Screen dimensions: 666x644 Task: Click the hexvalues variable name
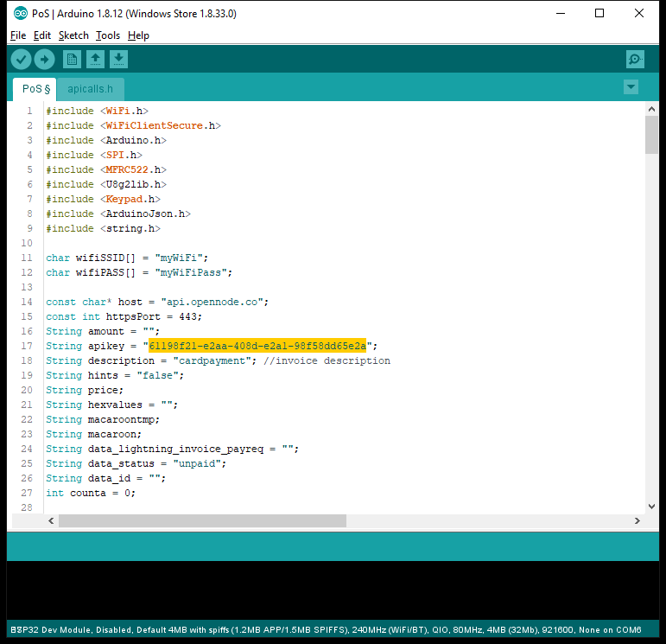(x=115, y=405)
